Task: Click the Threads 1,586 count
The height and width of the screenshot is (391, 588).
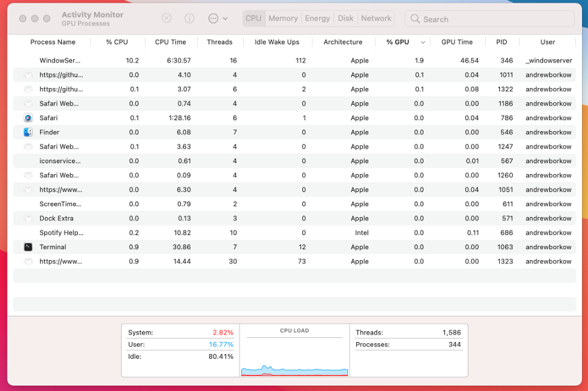Action: pyautogui.click(x=452, y=333)
